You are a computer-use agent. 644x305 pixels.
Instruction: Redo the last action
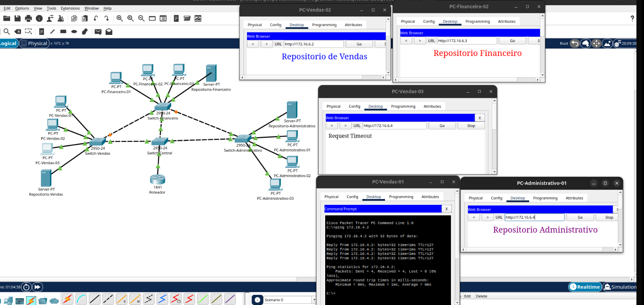click(x=106, y=19)
